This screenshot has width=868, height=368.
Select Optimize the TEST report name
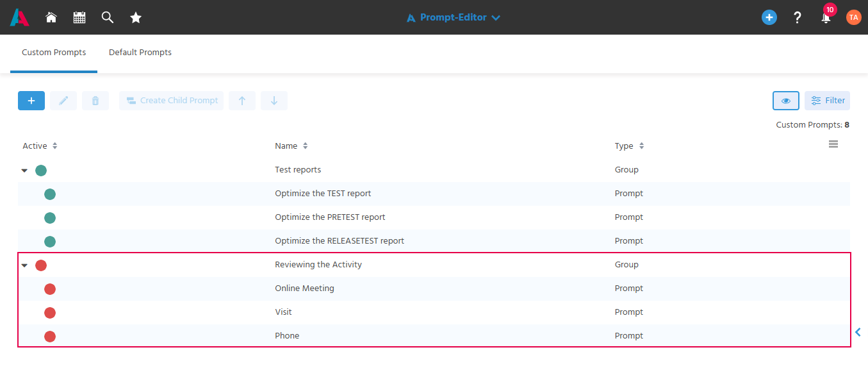[323, 194]
